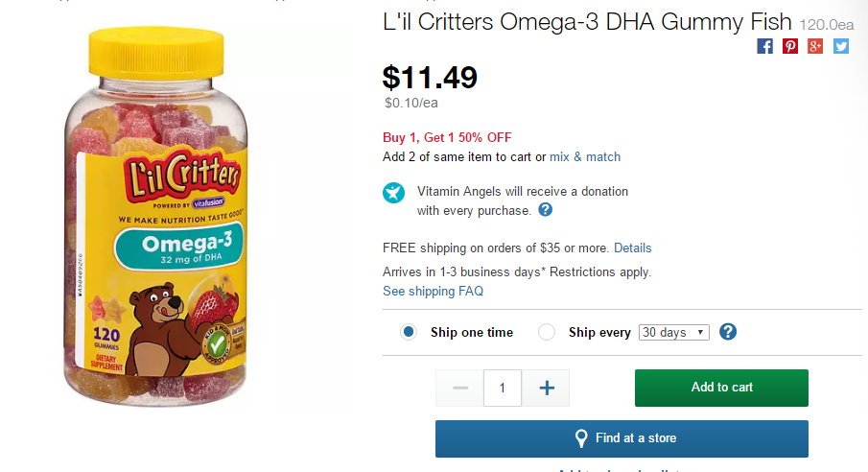Tweet product using Twitter icon
The image size is (868, 472).
coord(841,46)
